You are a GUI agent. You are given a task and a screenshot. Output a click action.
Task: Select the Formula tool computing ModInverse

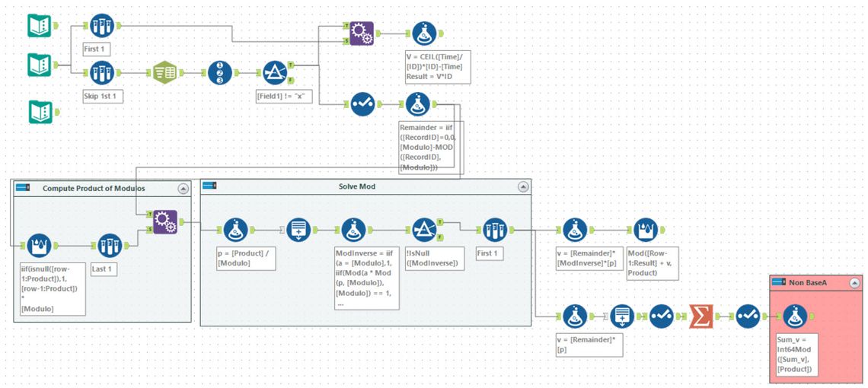(x=353, y=230)
